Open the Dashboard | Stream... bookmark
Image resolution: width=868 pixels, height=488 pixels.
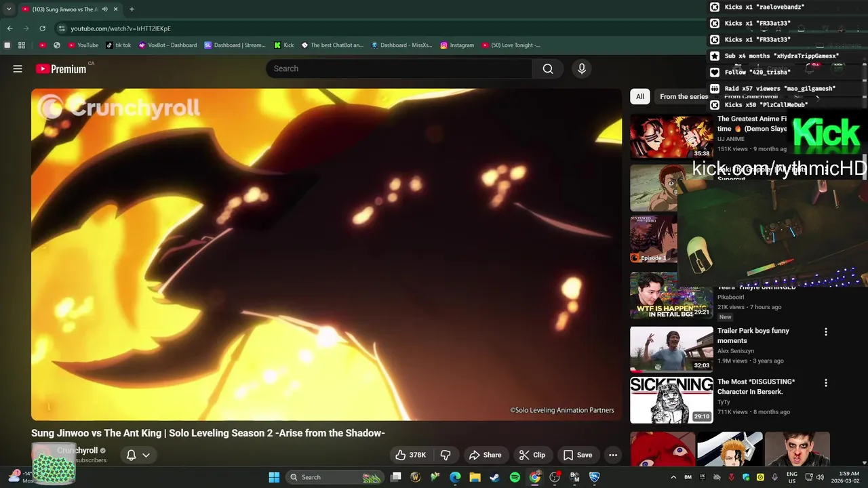pos(235,45)
